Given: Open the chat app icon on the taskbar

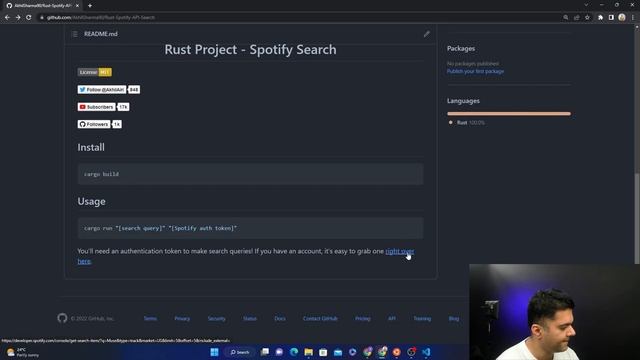Looking at the screenshot, I should pyautogui.click(x=279, y=352).
